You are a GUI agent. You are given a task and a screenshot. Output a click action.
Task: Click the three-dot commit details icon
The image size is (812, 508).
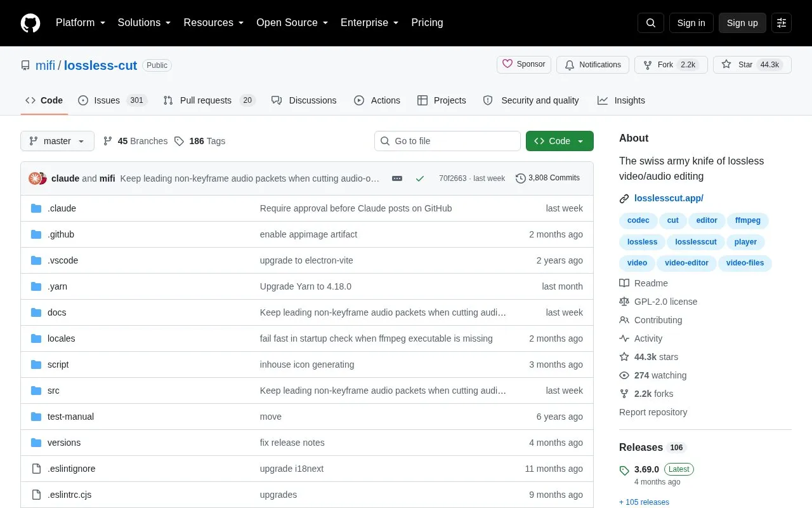397,178
